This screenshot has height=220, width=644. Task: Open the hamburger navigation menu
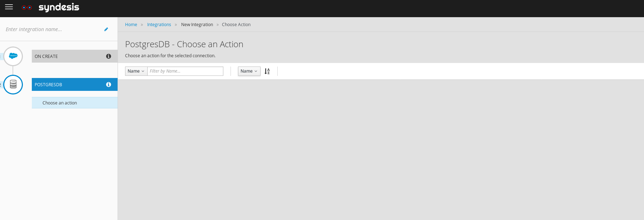[9, 7]
